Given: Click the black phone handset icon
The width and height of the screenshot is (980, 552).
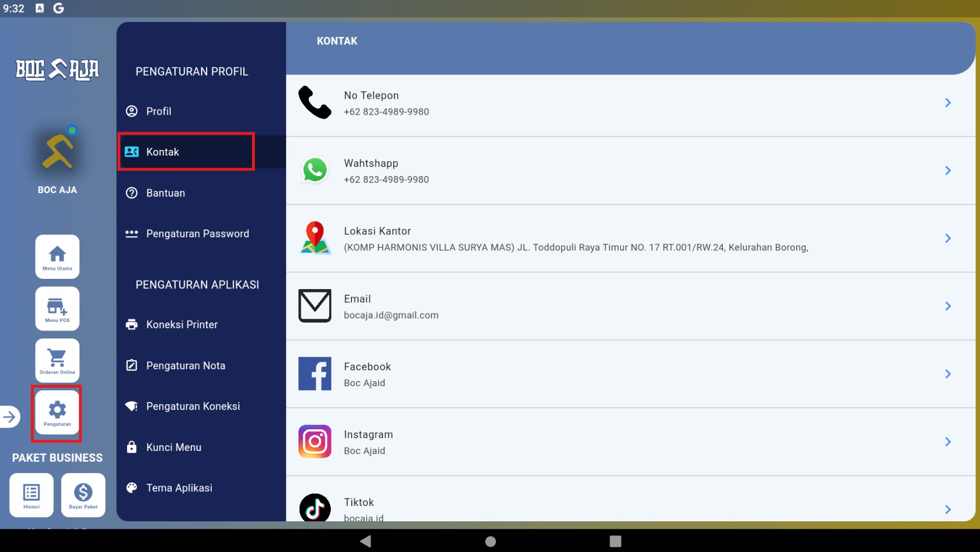Looking at the screenshot, I should (315, 102).
